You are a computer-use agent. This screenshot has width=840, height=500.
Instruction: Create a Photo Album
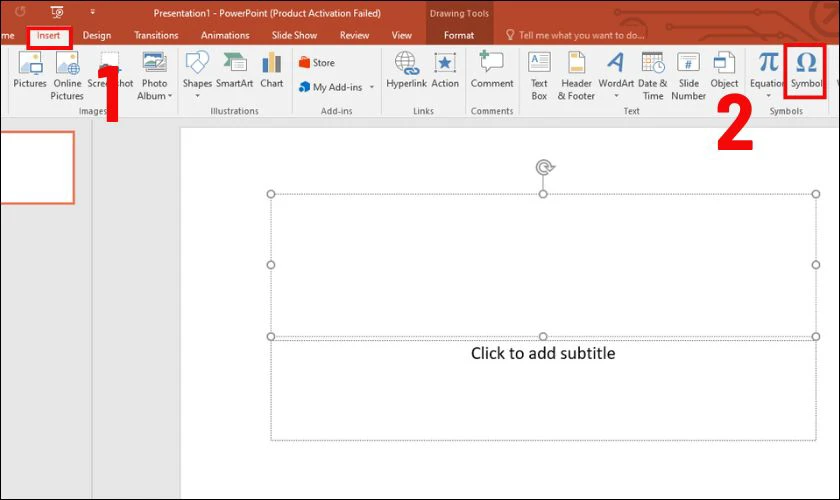pos(154,76)
